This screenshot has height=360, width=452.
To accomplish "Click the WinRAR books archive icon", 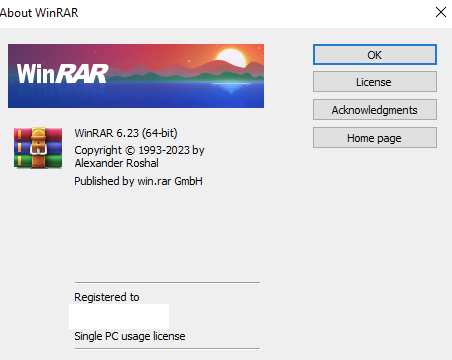I will pyautogui.click(x=38, y=148).
